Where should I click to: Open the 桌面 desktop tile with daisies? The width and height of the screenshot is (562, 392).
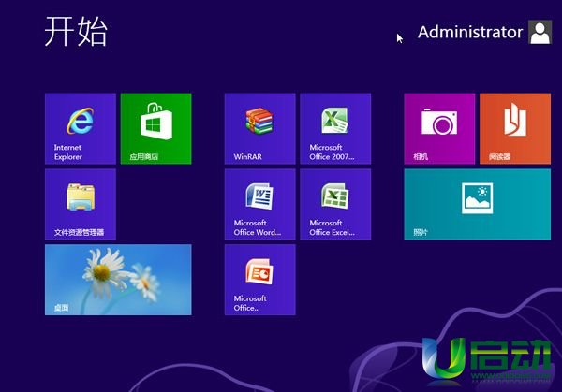click(x=118, y=280)
